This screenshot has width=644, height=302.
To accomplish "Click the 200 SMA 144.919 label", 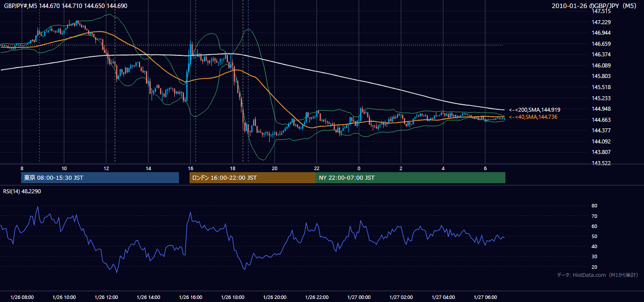I will (x=535, y=110).
